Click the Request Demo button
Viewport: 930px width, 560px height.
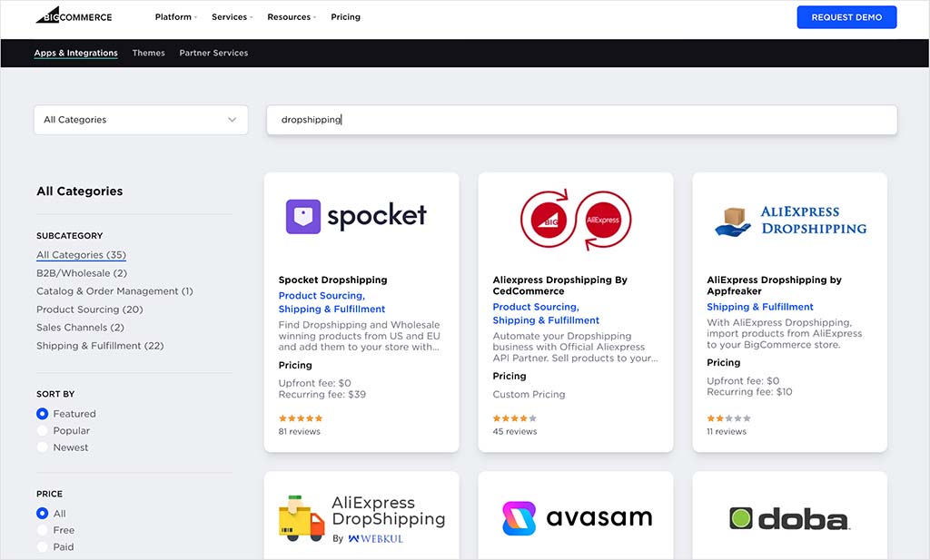tap(846, 17)
